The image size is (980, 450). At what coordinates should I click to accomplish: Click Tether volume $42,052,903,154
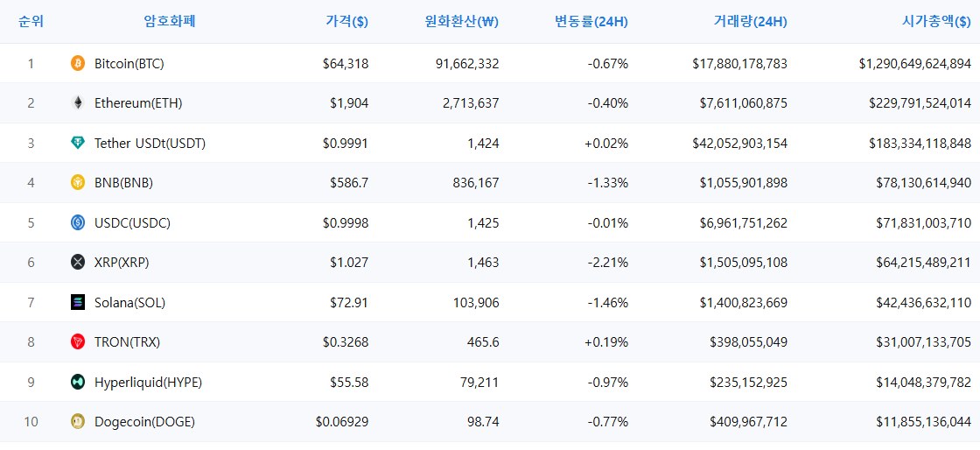click(x=740, y=143)
